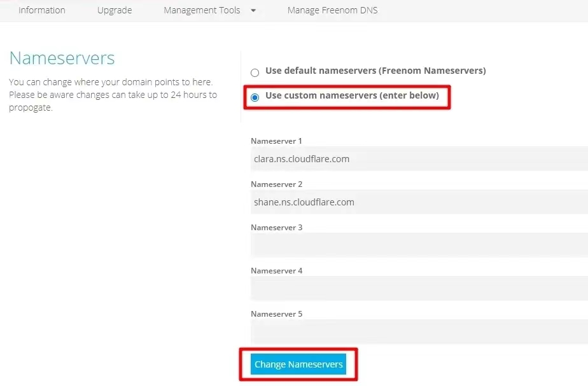Expand the Management Tools dropdown arrow

click(253, 11)
